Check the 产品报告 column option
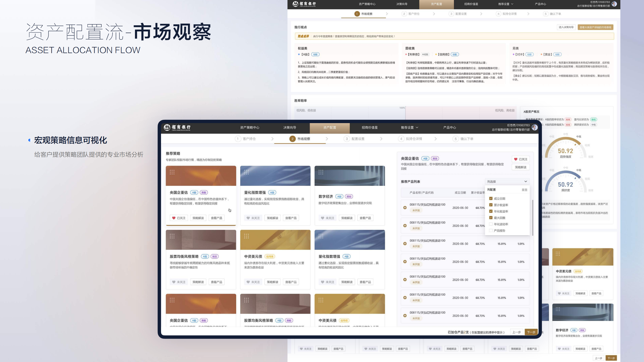Viewport: 644px width, 362px height. 491,230
